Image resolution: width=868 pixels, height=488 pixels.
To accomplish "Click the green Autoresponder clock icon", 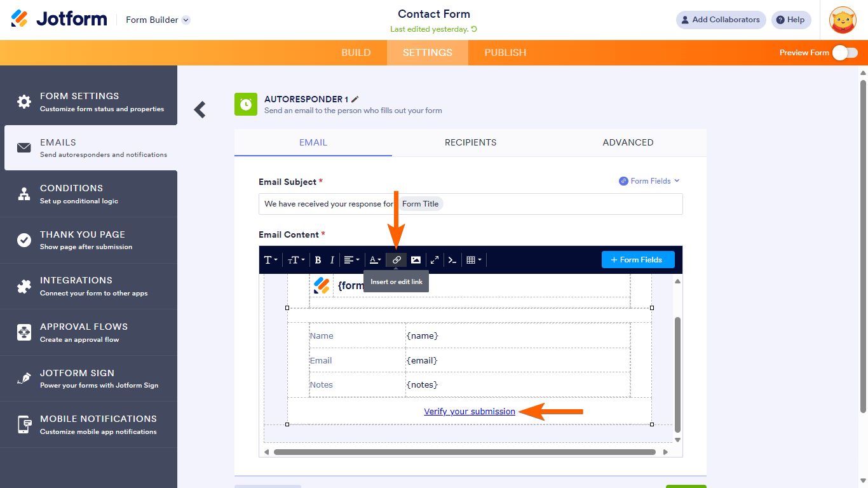I will [246, 104].
